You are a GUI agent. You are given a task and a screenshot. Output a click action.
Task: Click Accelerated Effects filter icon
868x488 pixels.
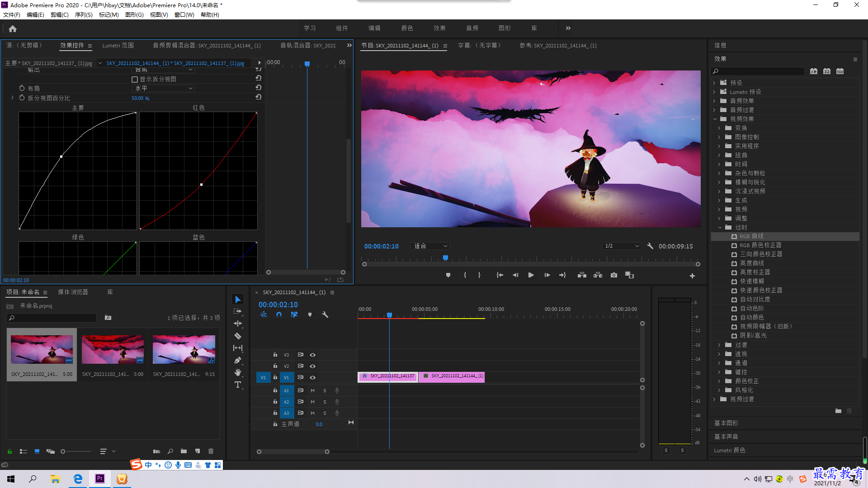click(x=814, y=71)
